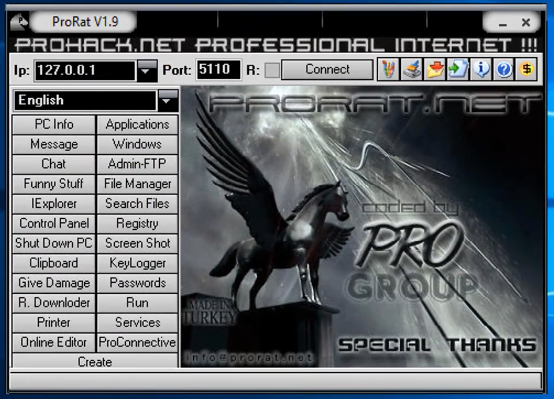Click the horse logo in title bar
Image resolution: width=554 pixels, height=399 pixels.
[x=19, y=22]
